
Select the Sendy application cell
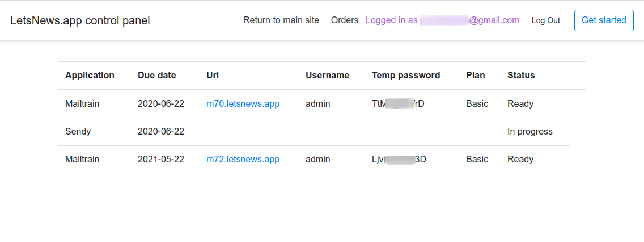(78, 132)
